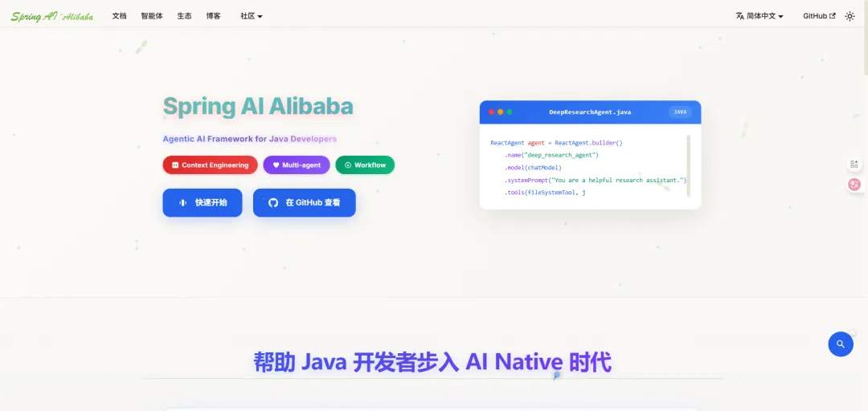Click the pink translate icon on right edge
The image size is (868, 411).
(854, 185)
